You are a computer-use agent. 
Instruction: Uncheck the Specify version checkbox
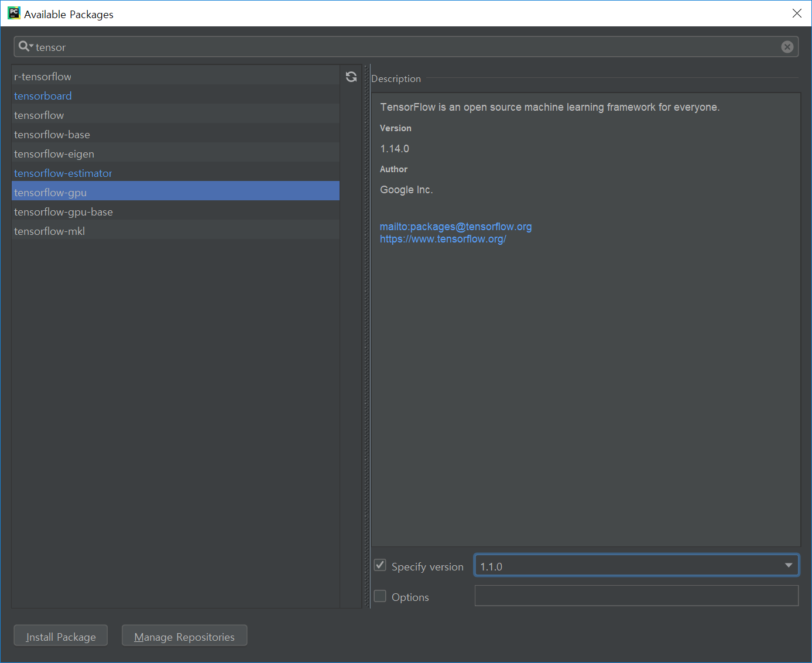[x=380, y=565]
